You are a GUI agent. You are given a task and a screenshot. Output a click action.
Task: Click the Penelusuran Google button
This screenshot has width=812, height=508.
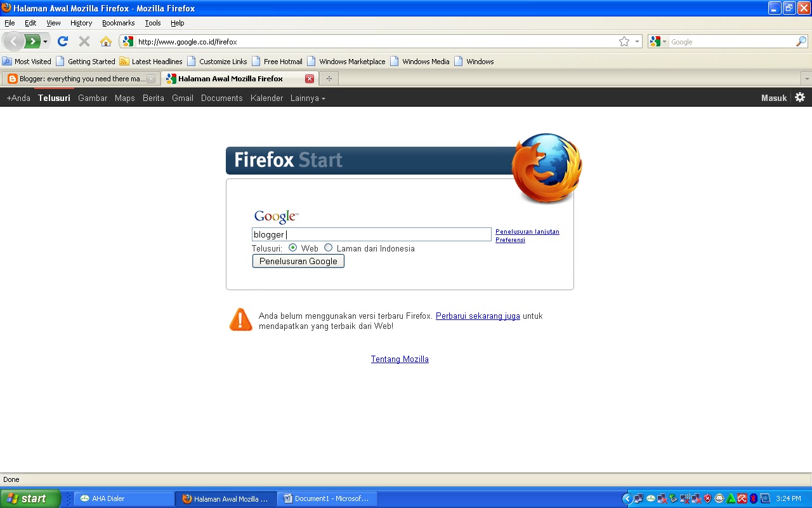click(298, 261)
